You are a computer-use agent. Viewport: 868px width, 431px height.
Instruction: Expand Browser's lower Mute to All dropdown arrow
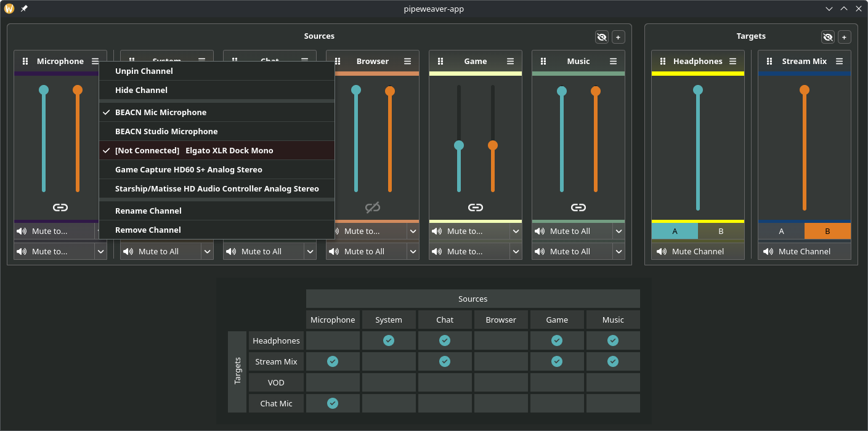[x=413, y=251]
